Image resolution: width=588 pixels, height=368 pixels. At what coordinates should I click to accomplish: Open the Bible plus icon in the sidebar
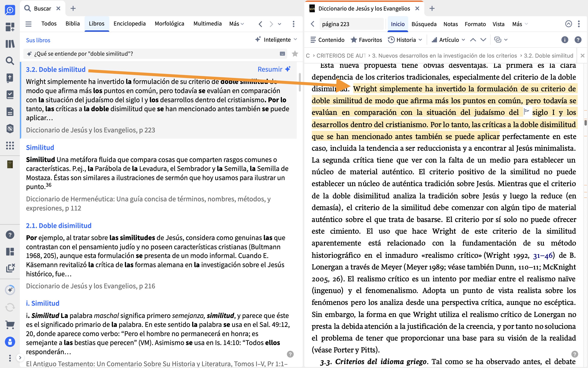click(10, 78)
